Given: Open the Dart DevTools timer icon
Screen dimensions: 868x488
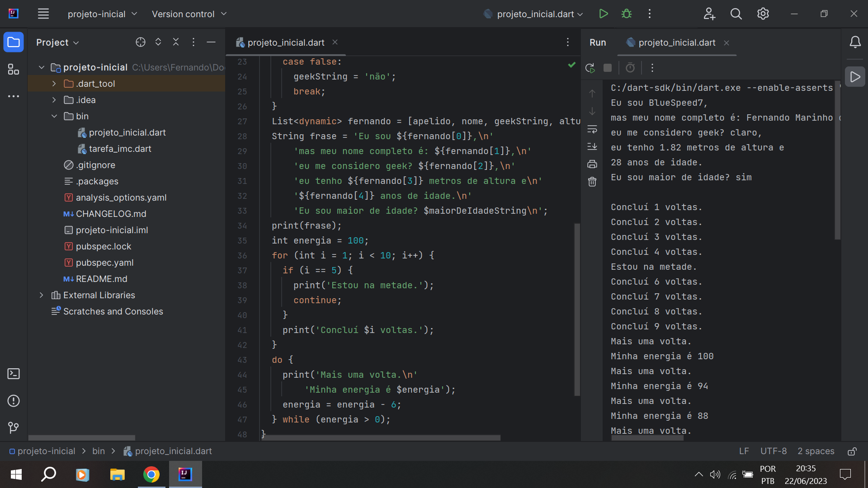Looking at the screenshot, I should 630,68.
